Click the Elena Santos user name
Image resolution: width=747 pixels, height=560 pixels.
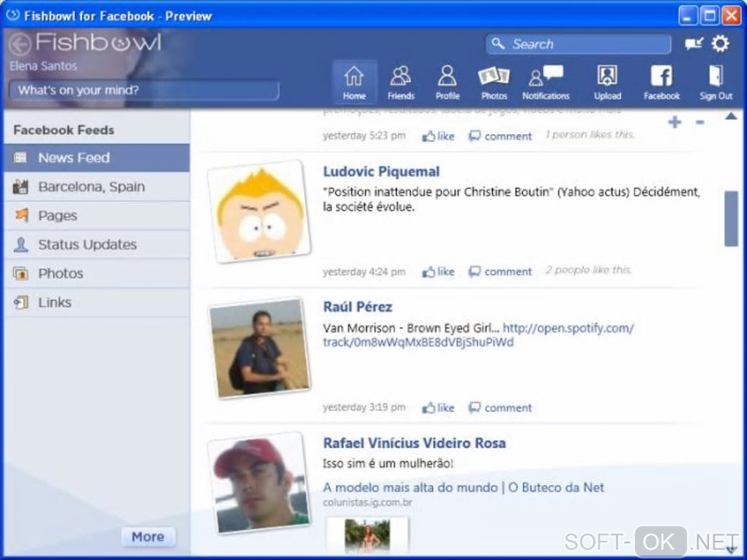point(43,66)
